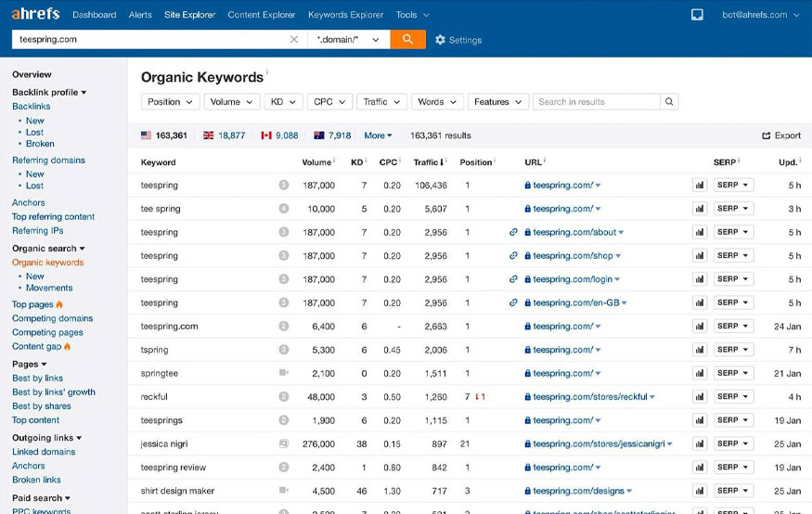This screenshot has height=514, width=812.
Task: Open the Words filter dropdown
Action: [x=437, y=101]
